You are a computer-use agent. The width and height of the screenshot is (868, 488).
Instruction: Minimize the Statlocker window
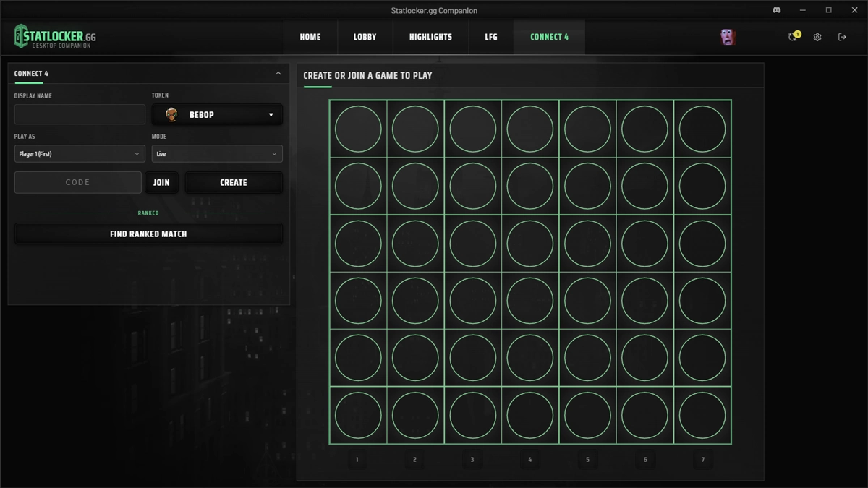[803, 10]
